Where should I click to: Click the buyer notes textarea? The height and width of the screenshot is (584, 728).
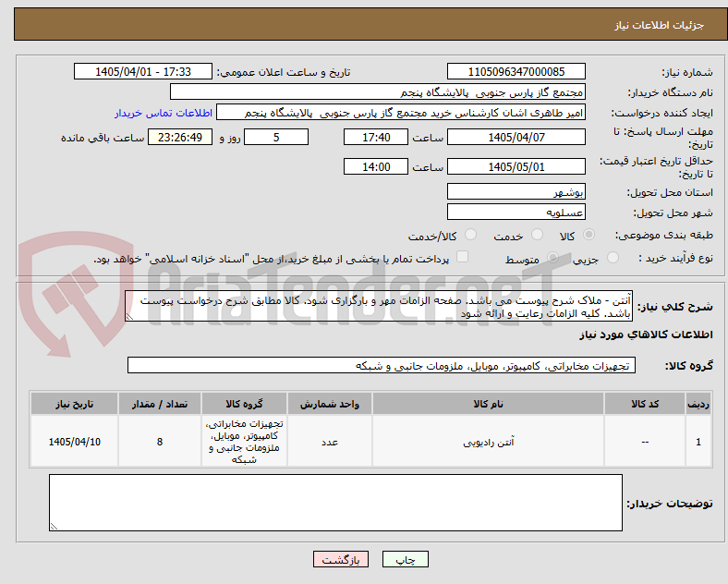click(x=335, y=503)
